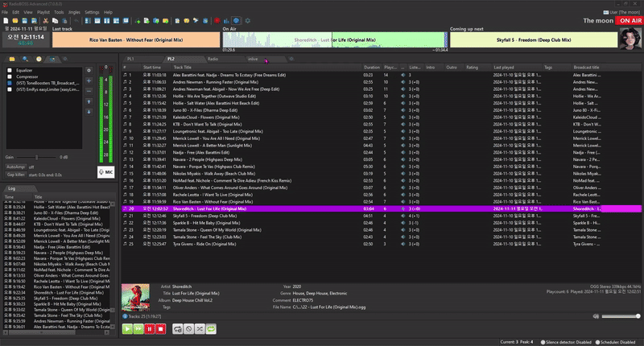Click the MIC microphone button
Viewport: 644px width, 346px height.
(x=107, y=171)
